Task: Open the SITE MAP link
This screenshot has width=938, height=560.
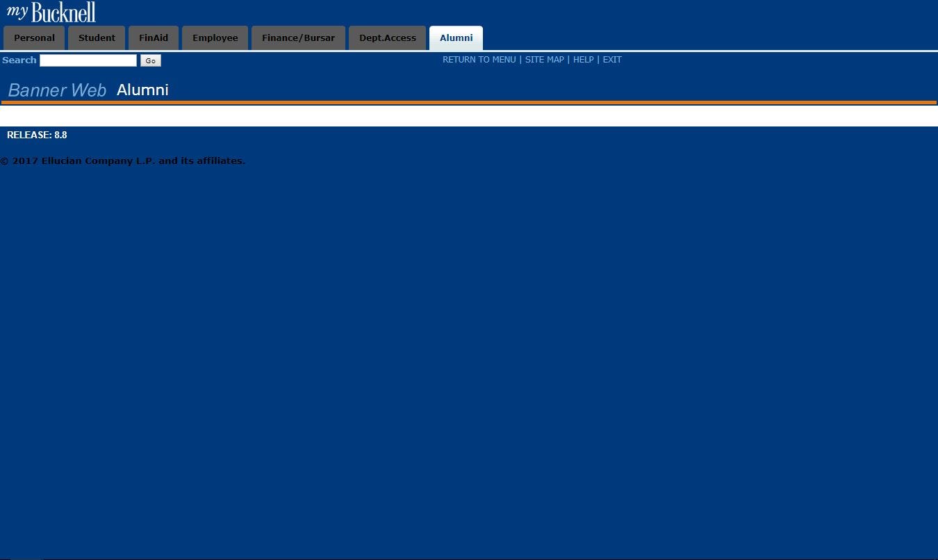Action: point(545,60)
